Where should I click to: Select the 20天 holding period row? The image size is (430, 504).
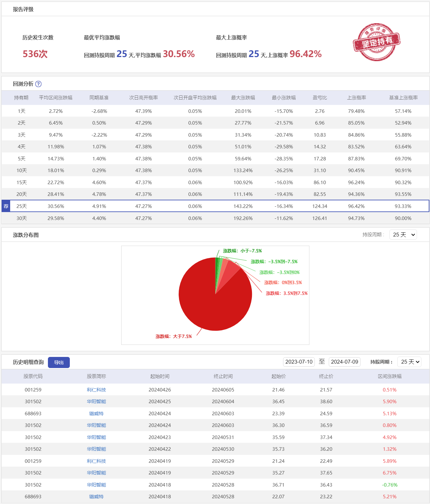click(215, 194)
